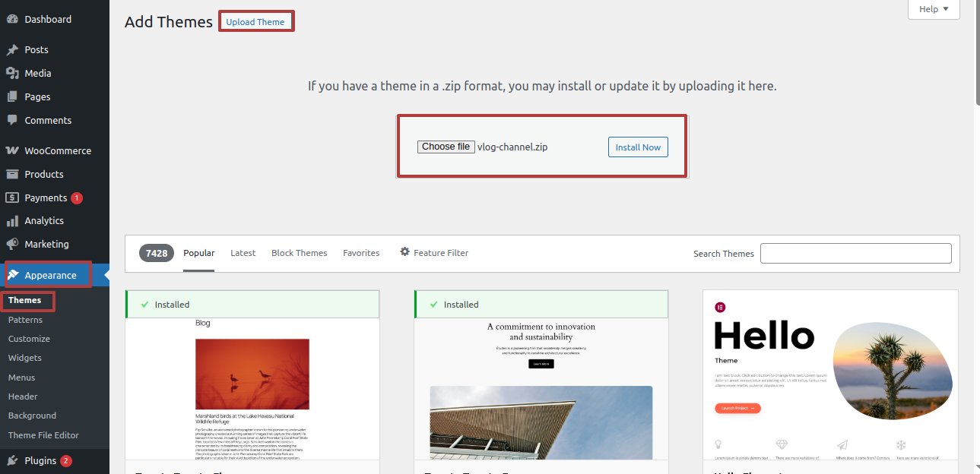Open the Help dropdown tab
The height and width of the screenshot is (474, 980).
934,9
